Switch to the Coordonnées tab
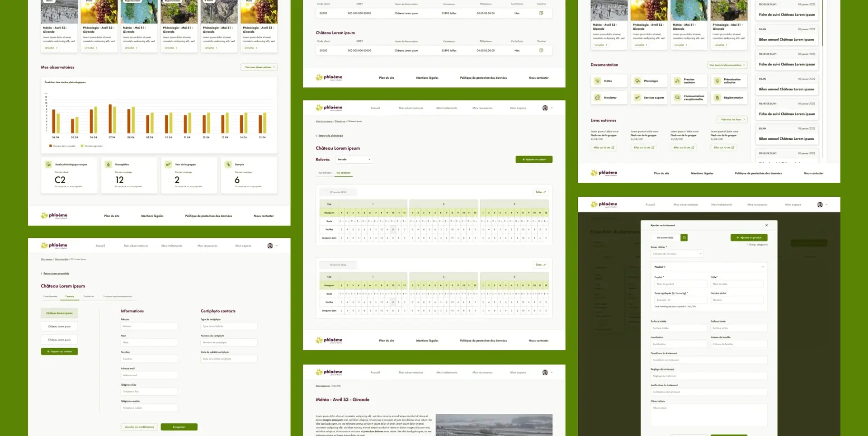Image resolution: width=868 pixels, height=436 pixels. [x=50, y=297]
